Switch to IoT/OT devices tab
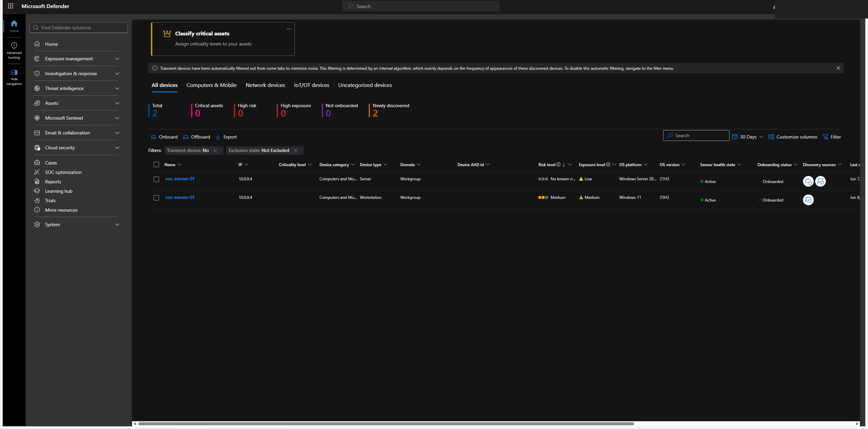Image resolution: width=868 pixels, height=429 pixels. (311, 85)
